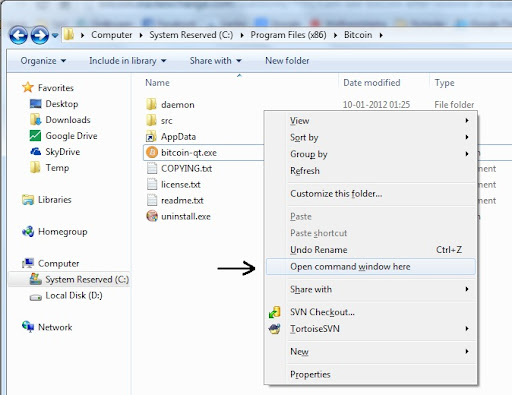Click the folder icon in address bar
This screenshot has height=395, width=512.
coord(69,35)
